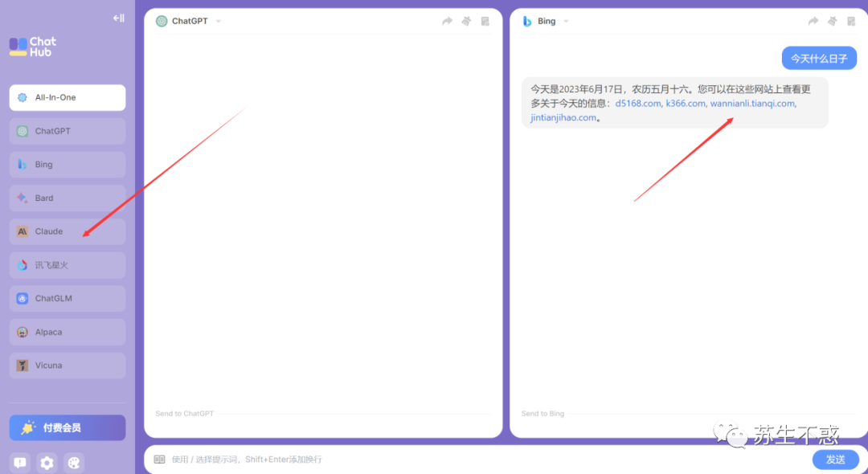
Task: Select the All-In-One view
Action: (67, 97)
